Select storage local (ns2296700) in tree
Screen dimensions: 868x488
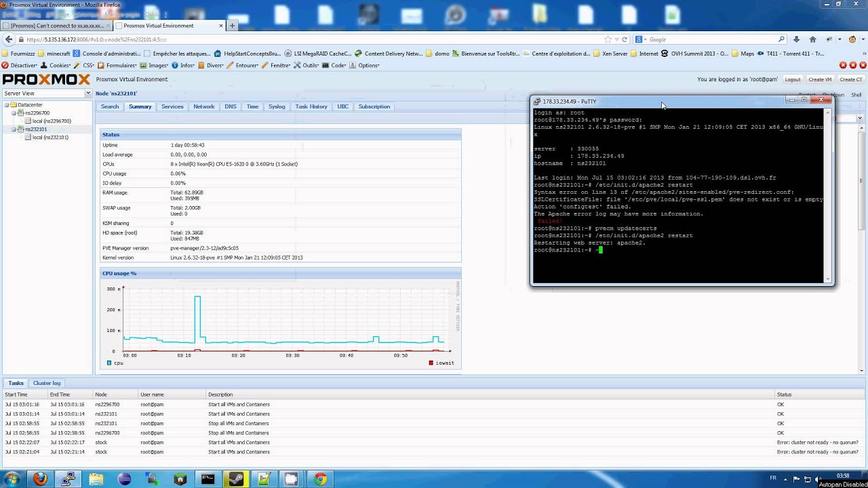(47, 121)
